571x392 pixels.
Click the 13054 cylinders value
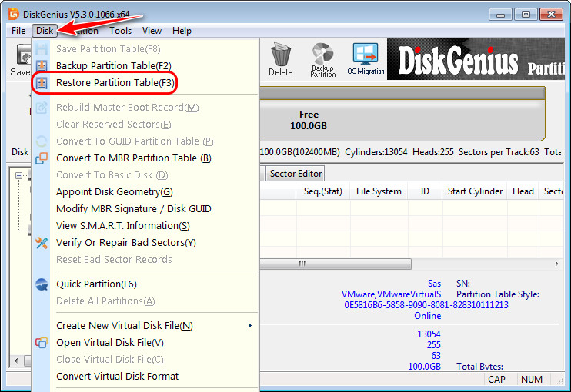click(x=429, y=334)
